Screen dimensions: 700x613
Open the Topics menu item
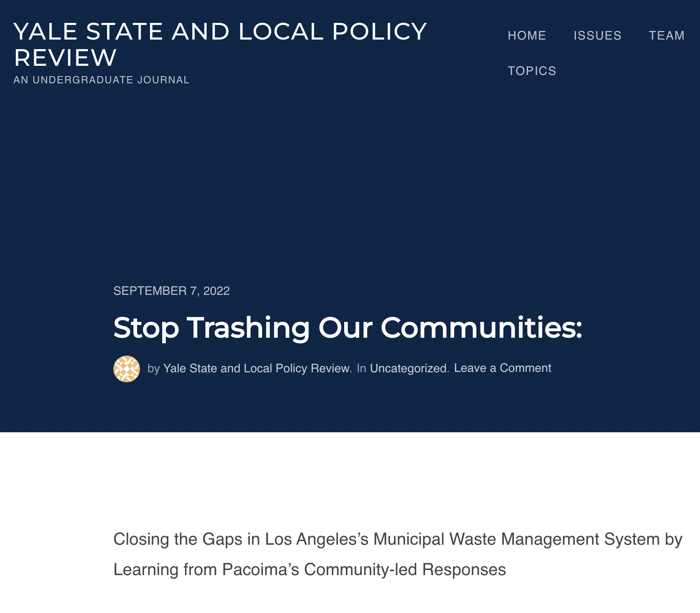pos(532,71)
